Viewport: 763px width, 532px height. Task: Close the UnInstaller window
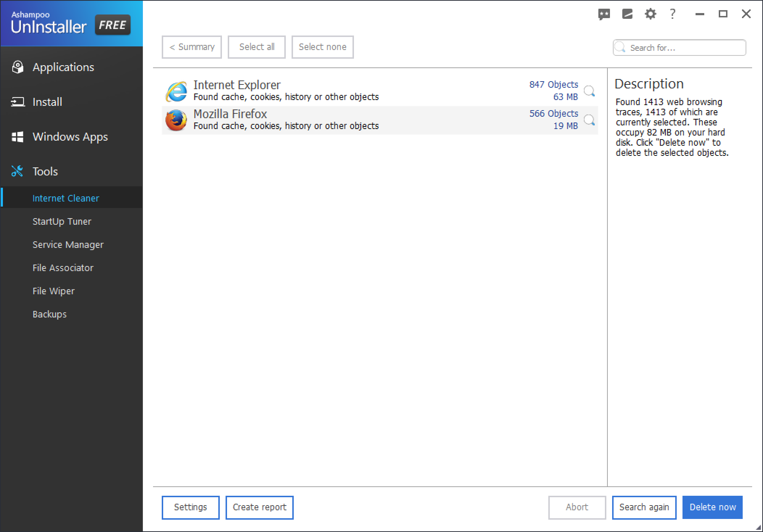(746, 14)
